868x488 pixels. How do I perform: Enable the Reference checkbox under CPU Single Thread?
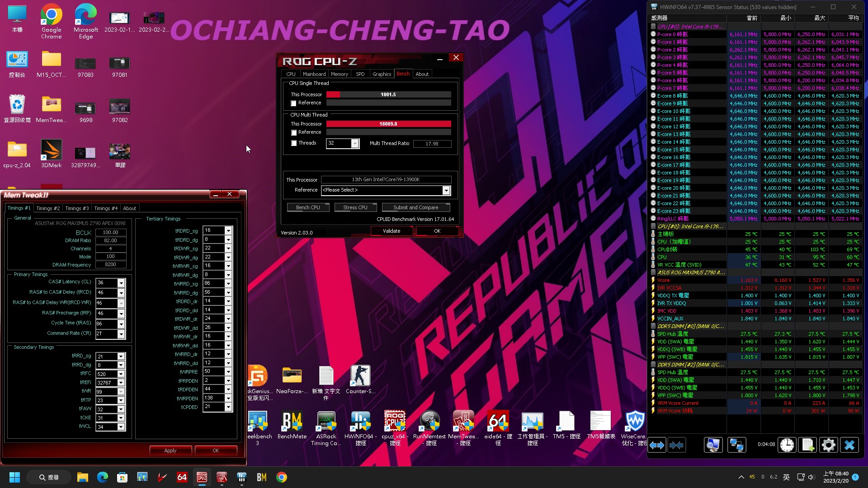(293, 103)
